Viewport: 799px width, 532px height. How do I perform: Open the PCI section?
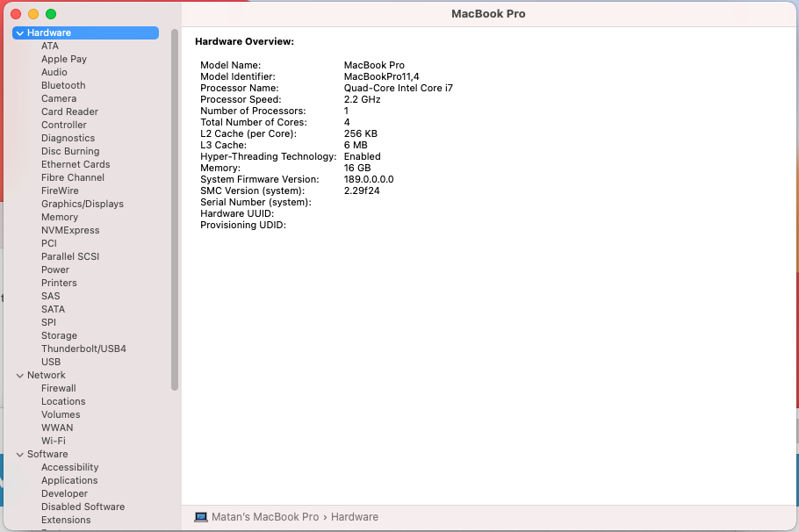49,243
